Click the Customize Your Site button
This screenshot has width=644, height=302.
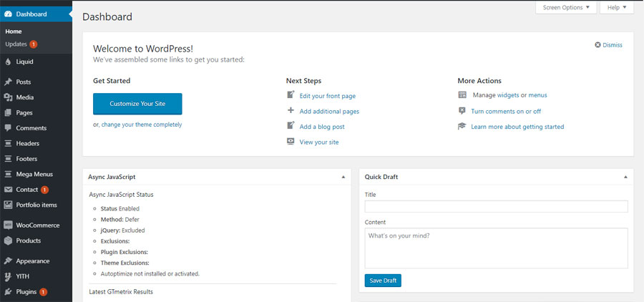point(137,104)
